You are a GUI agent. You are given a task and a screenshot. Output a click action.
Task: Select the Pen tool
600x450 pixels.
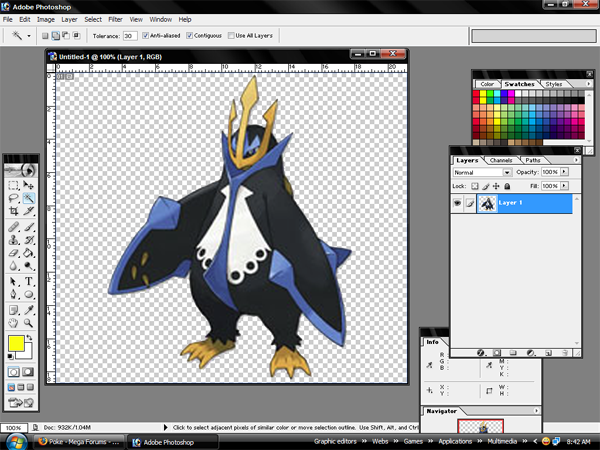[13, 294]
